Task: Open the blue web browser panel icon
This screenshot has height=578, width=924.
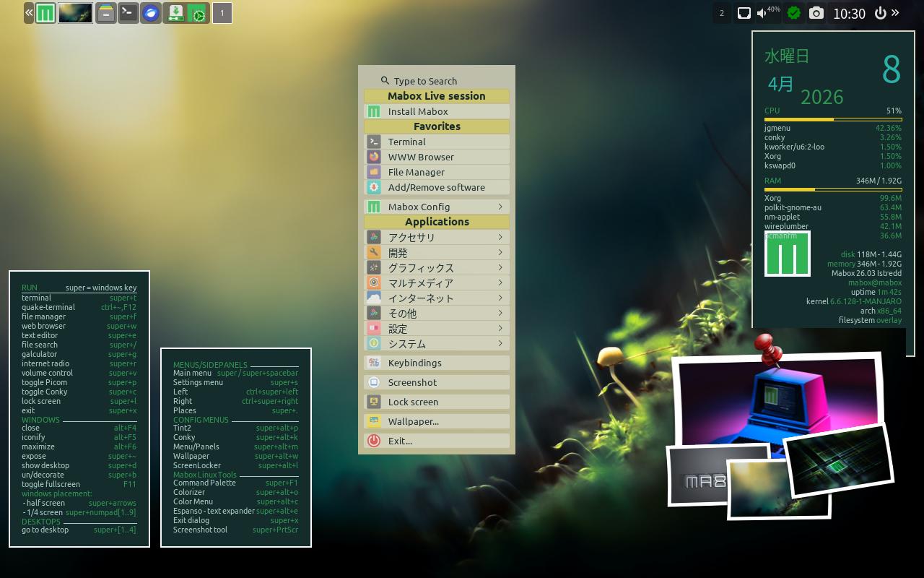Action: pos(150,13)
